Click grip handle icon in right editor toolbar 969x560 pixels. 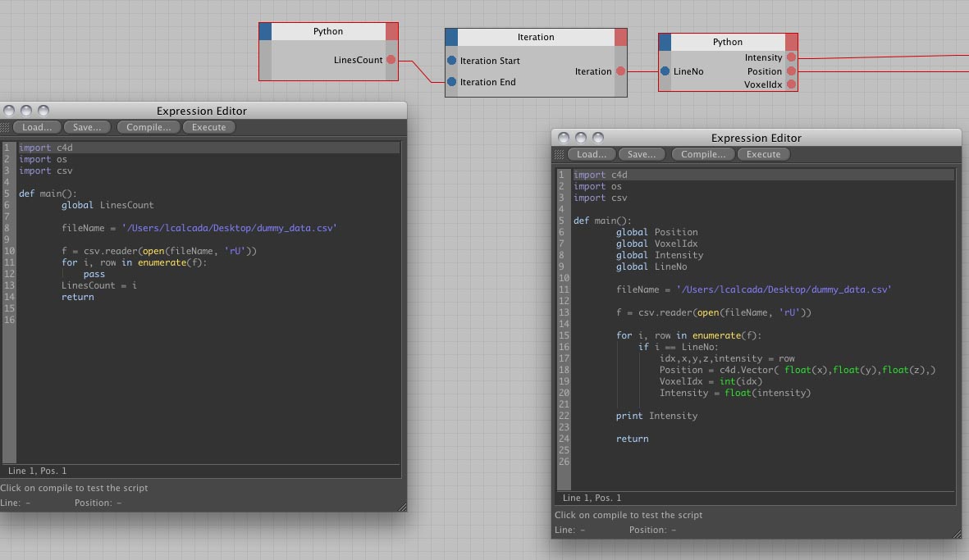tap(560, 154)
